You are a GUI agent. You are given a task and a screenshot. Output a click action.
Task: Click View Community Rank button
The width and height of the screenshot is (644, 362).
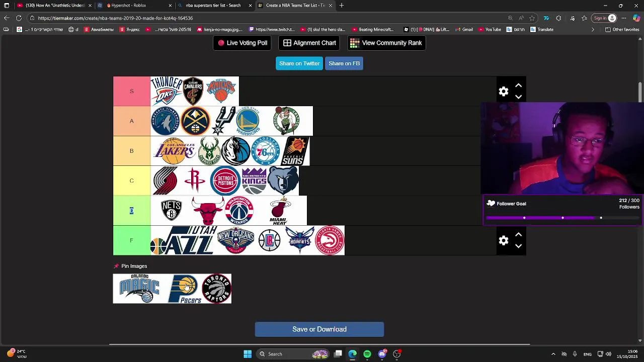(x=386, y=43)
